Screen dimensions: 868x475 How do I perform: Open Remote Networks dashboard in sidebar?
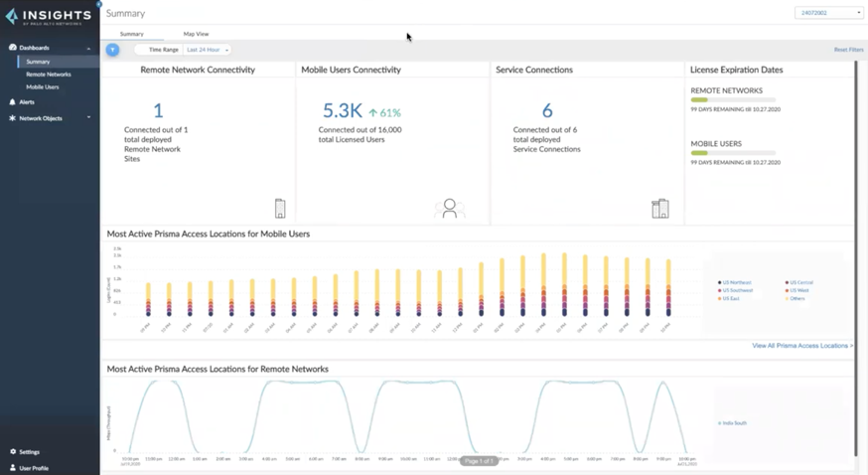(49, 75)
